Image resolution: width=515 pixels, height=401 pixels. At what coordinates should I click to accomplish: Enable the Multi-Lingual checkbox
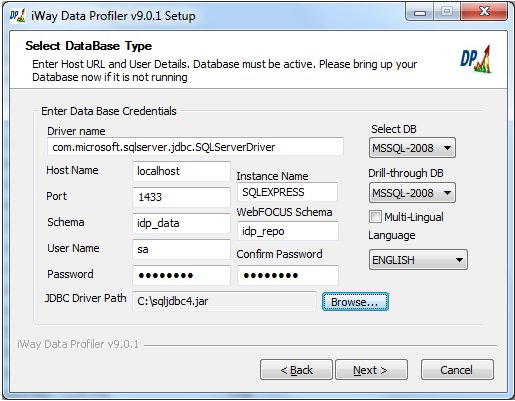[x=375, y=217]
